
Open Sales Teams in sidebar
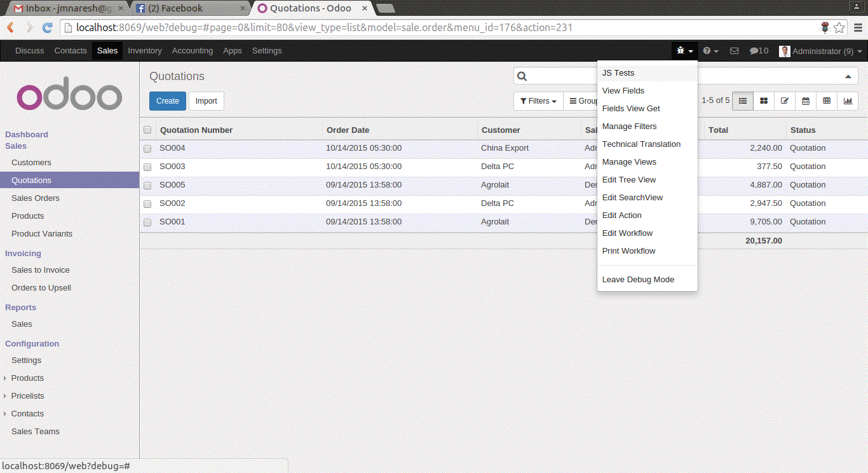(36, 432)
